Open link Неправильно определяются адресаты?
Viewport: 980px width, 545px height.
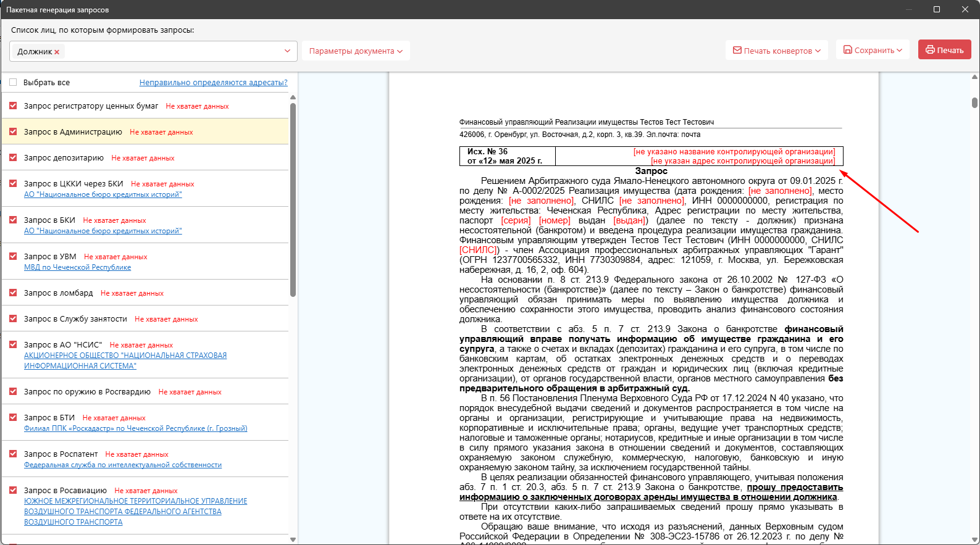point(214,82)
